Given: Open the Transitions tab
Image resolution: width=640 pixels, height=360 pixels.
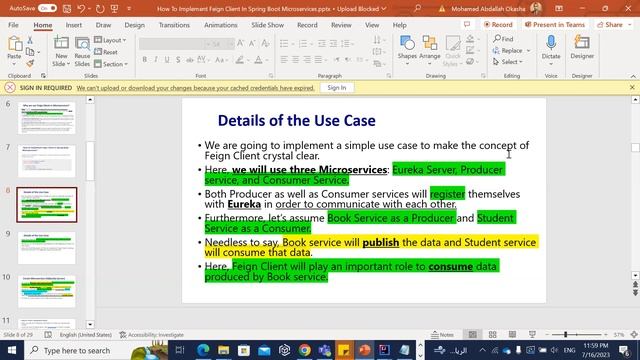Looking at the screenshot, I should pyautogui.click(x=174, y=25).
